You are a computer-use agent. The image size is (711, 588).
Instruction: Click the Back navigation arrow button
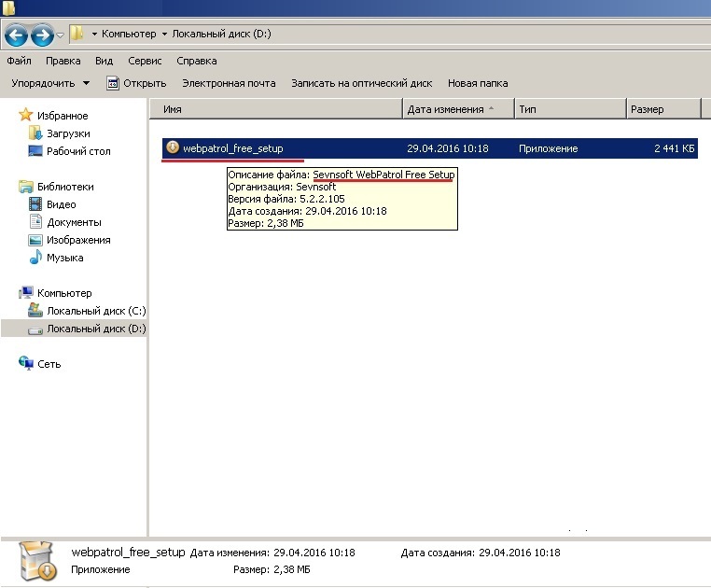tap(16, 35)
